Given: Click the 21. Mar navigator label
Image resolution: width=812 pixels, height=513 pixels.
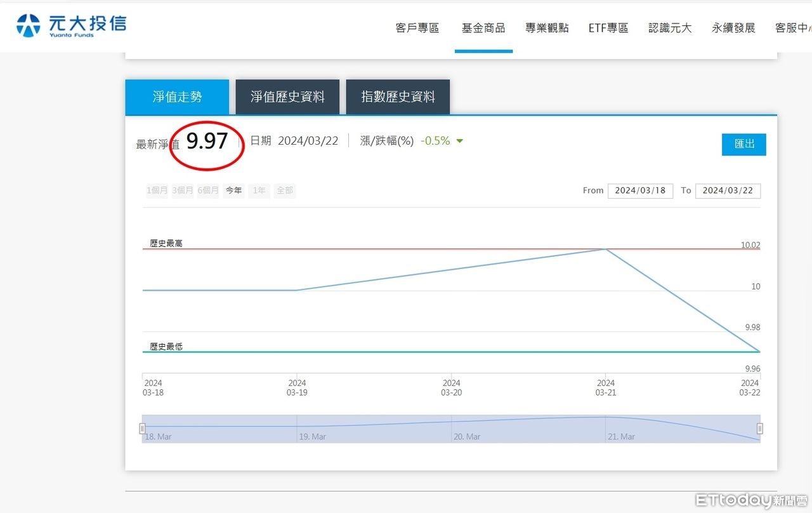Looking at the screenshot, I should pyautogui.click(x=622, y=437).
